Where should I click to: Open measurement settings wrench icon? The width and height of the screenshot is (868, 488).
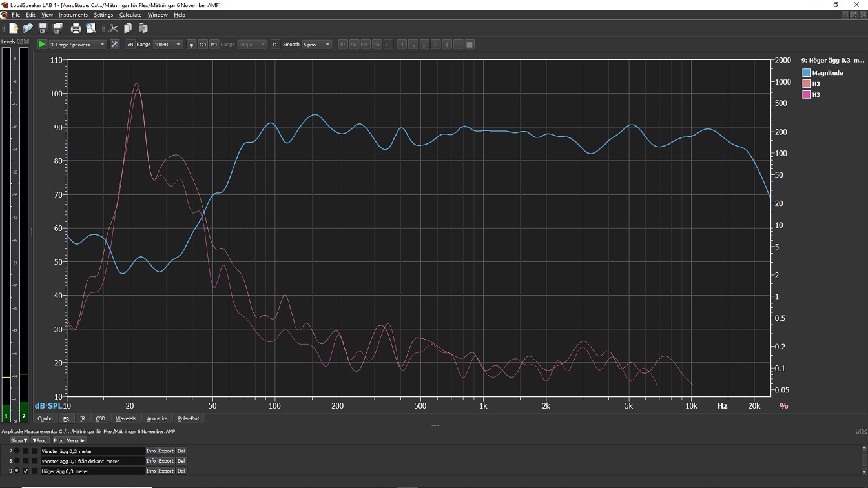(114, 45)
